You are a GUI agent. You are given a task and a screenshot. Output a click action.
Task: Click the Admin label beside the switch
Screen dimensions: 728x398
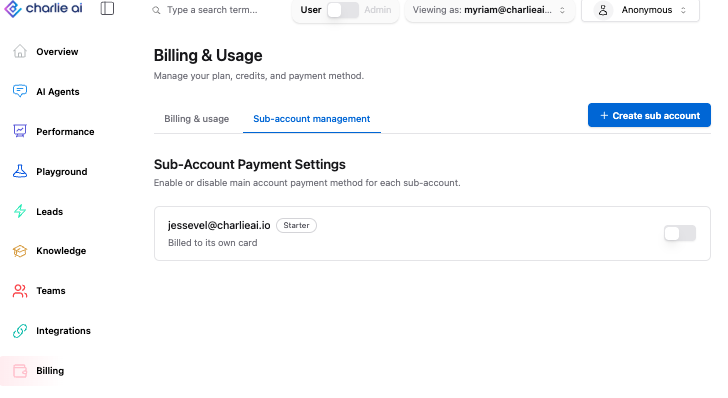coord(377,10)
